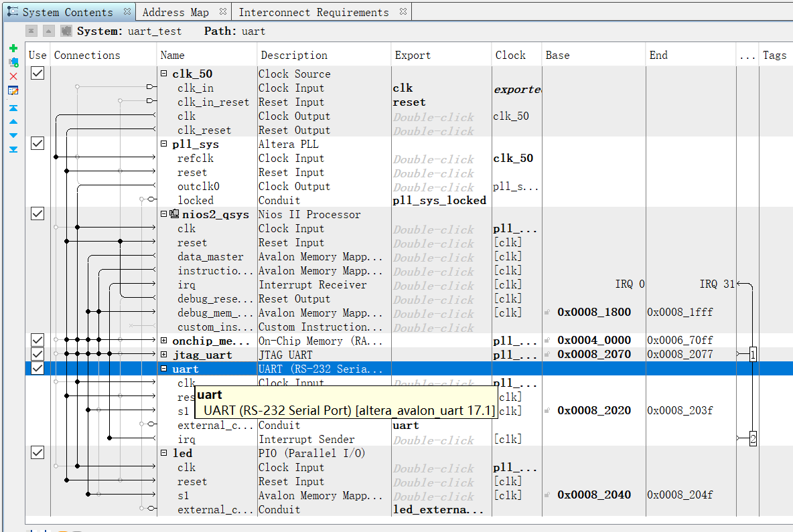Click the lock icon beside base 0x0008_2040

547,495
